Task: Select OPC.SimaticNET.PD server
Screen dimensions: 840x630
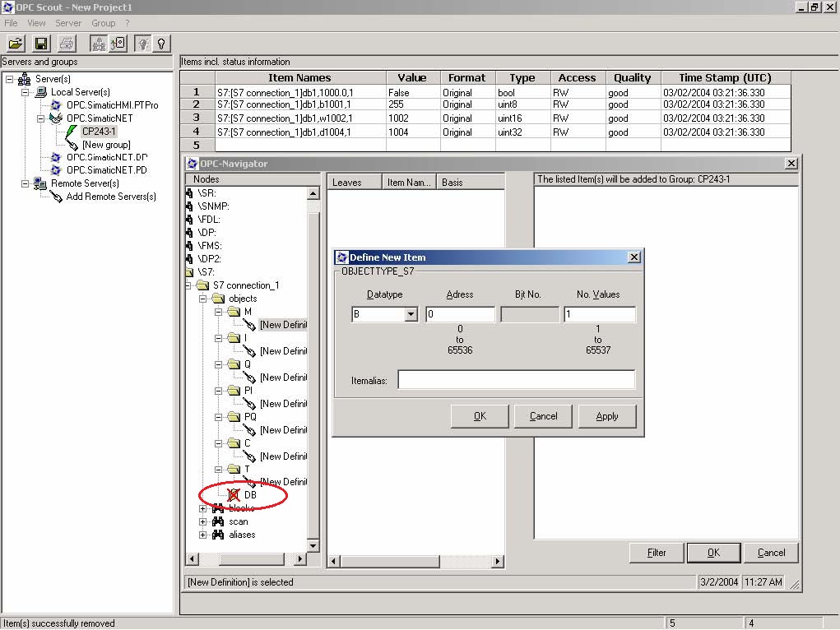Action: (107, 170)
